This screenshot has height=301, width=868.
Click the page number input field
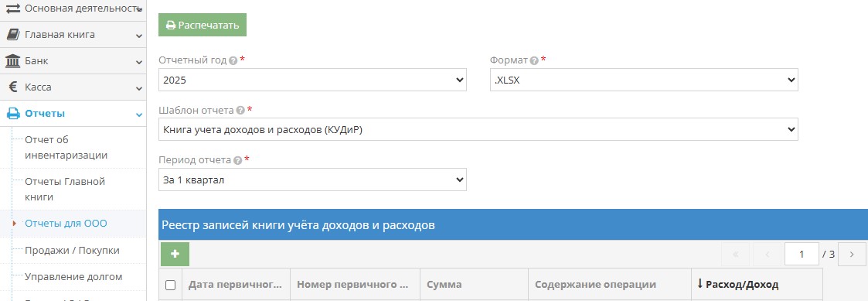(802, 255)
